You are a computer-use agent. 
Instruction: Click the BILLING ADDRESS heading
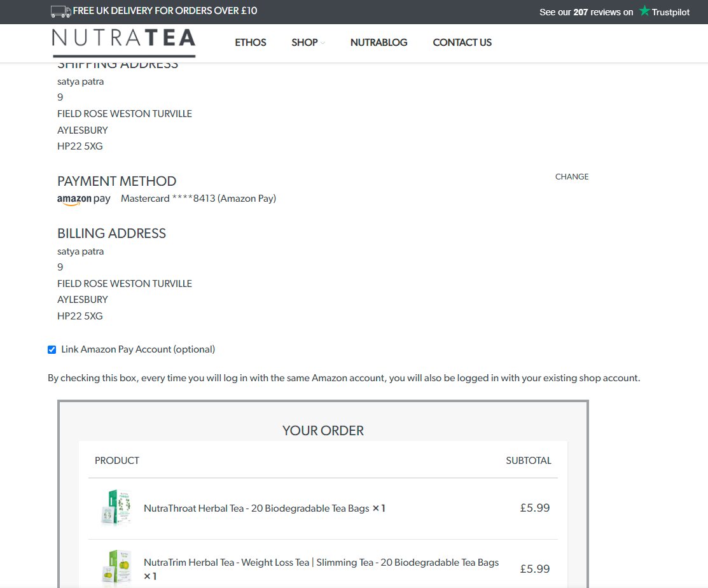[x=111, y=234]
